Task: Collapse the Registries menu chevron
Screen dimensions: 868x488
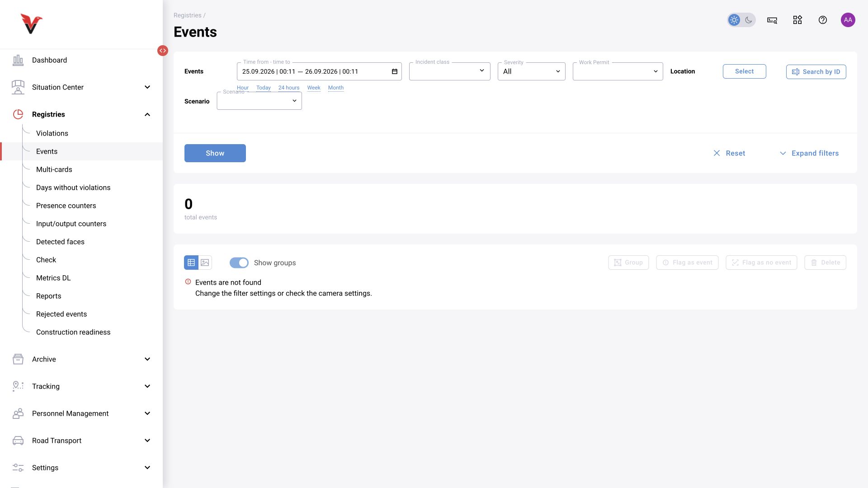Action: (x=147, y=114)
